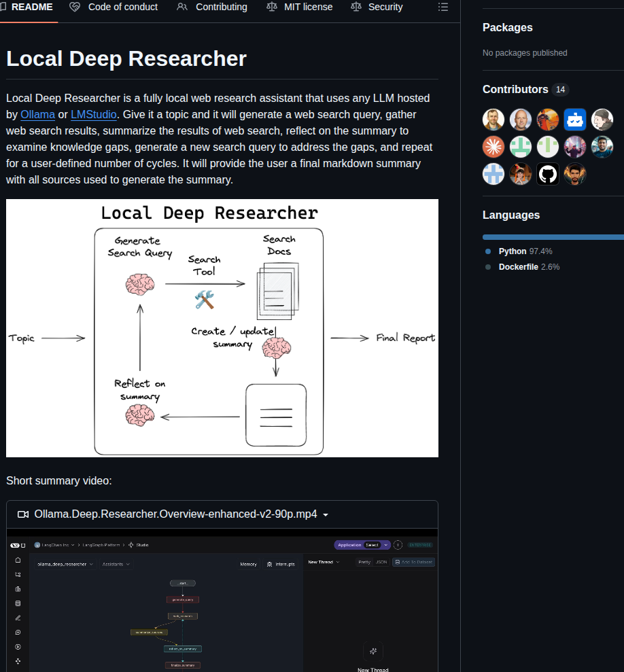Screen dimensions: 624x672
Task: Open the Contributing tab
Action: tap(212, 7)
